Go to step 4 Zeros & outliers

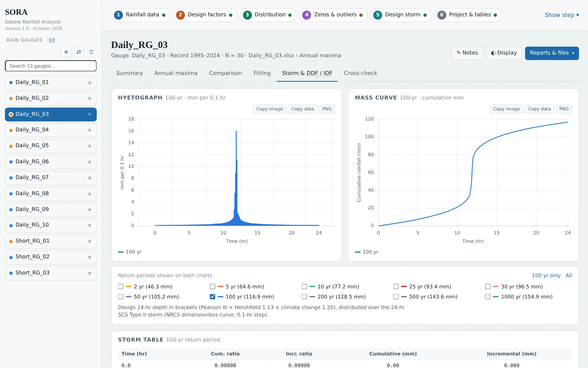coord(333,15)
